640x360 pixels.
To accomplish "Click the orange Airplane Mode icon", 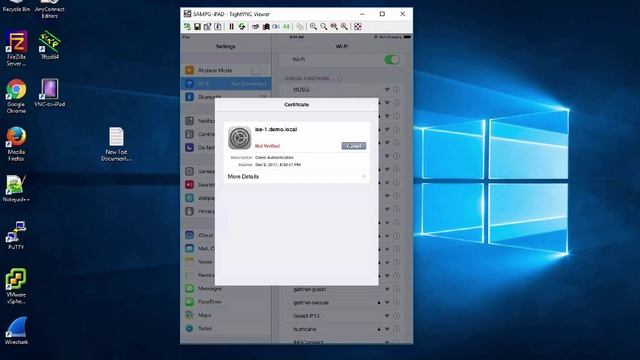I will [189, 70].
